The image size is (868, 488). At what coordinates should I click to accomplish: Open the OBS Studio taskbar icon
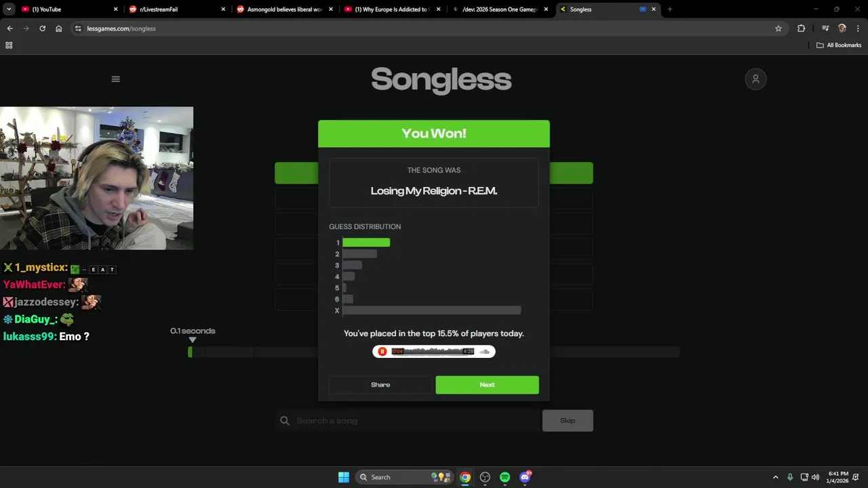pyautogui.click(x=485, y=477)
